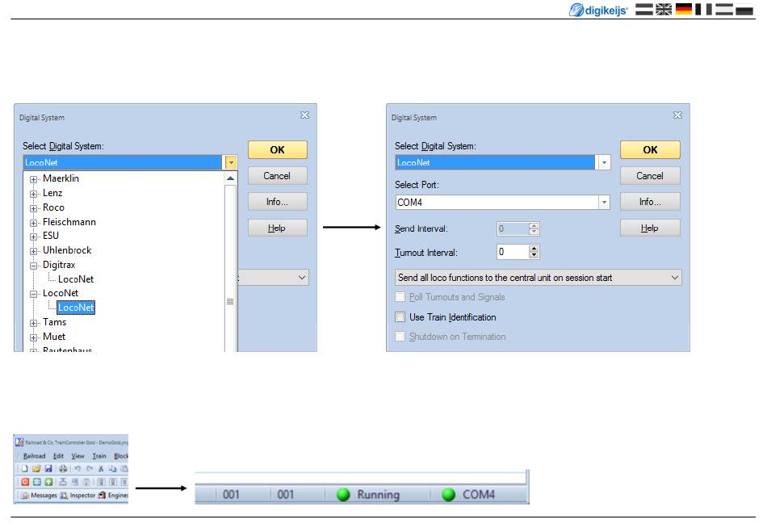
Task: Click the Open folder icon in TrainController toolbar
Action: pos(36,468)
